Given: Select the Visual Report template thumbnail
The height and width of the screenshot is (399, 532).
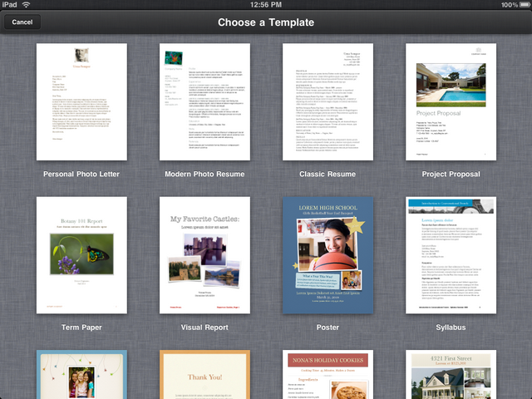Looking at the screenshot, I should pyautogui.click(x=205, y=255).
